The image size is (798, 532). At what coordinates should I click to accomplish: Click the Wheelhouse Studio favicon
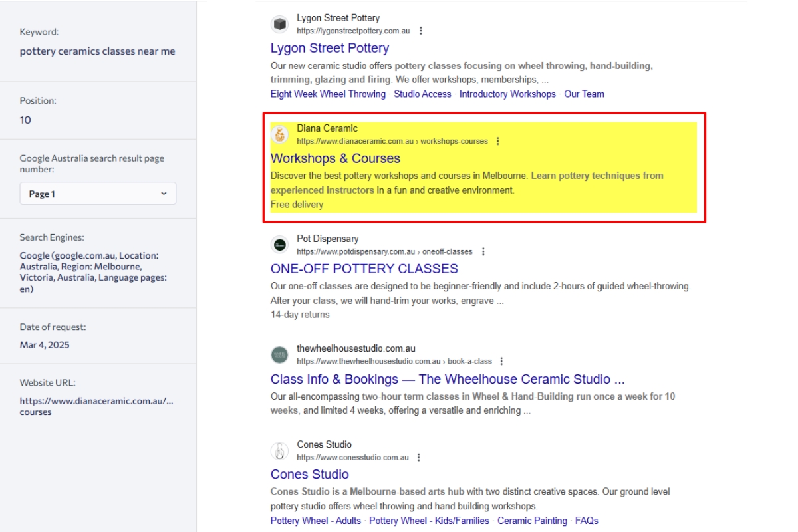tap(279, 355)
